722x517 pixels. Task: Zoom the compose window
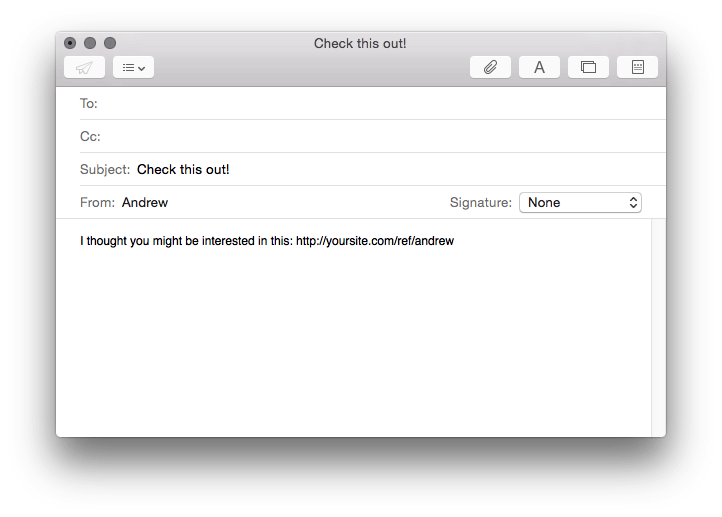coord(110,43)
